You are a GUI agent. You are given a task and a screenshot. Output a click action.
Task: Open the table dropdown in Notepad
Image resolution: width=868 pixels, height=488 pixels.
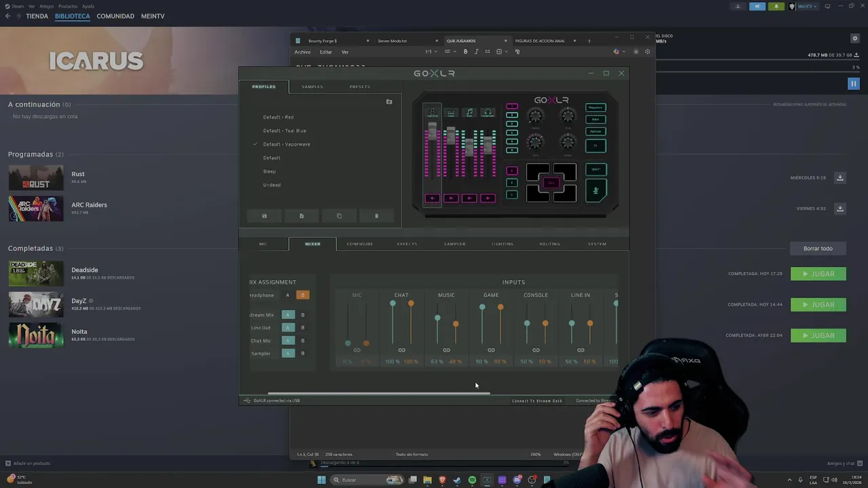point(501,52)
